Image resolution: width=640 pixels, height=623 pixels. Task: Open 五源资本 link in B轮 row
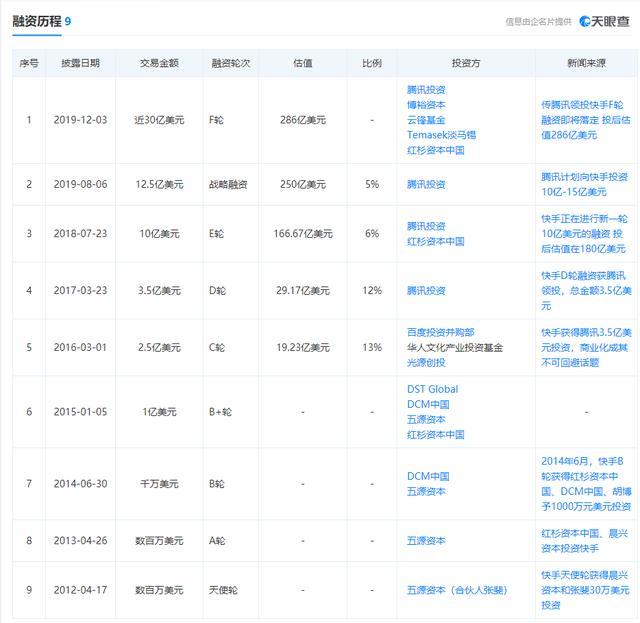coord(426,492)
